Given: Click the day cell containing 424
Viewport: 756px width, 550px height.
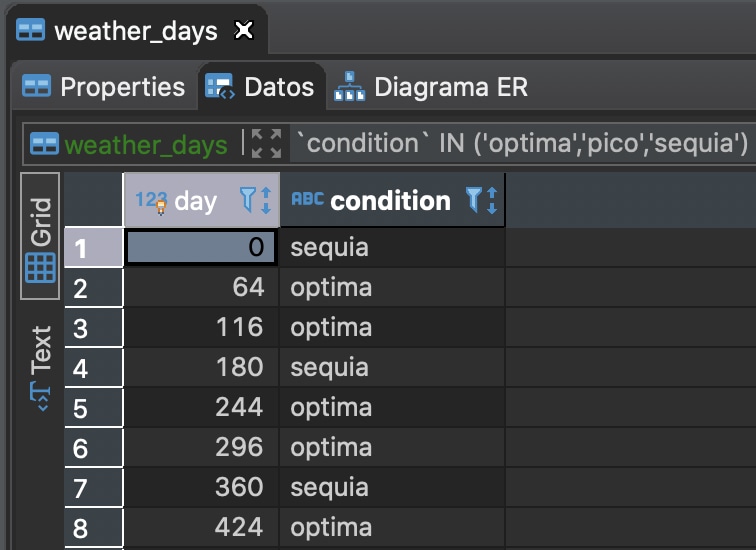Looking at the screenshot, I should 202,527.
